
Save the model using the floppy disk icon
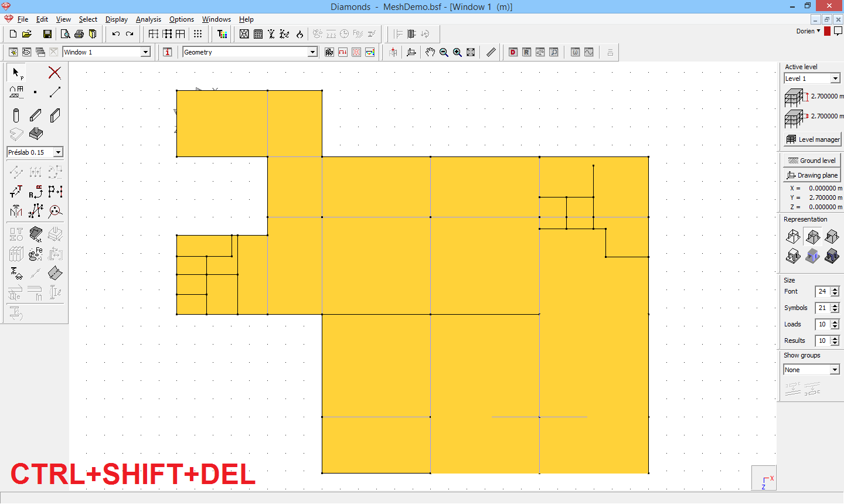(47, 34)
